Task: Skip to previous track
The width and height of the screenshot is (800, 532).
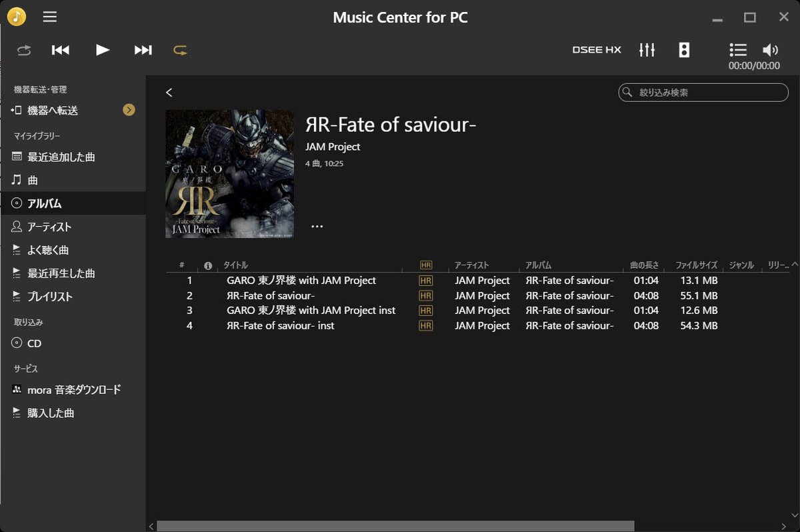Action: (61, 50)
